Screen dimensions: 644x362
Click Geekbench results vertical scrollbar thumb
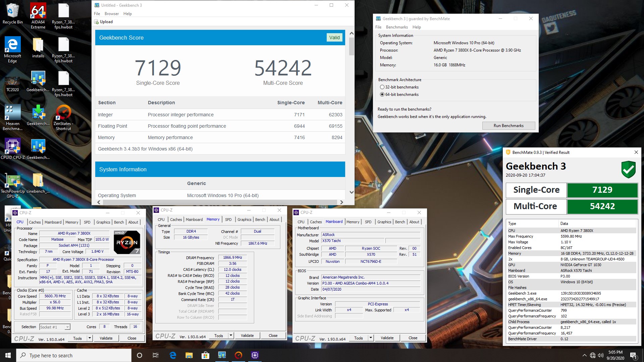point(352,46)
